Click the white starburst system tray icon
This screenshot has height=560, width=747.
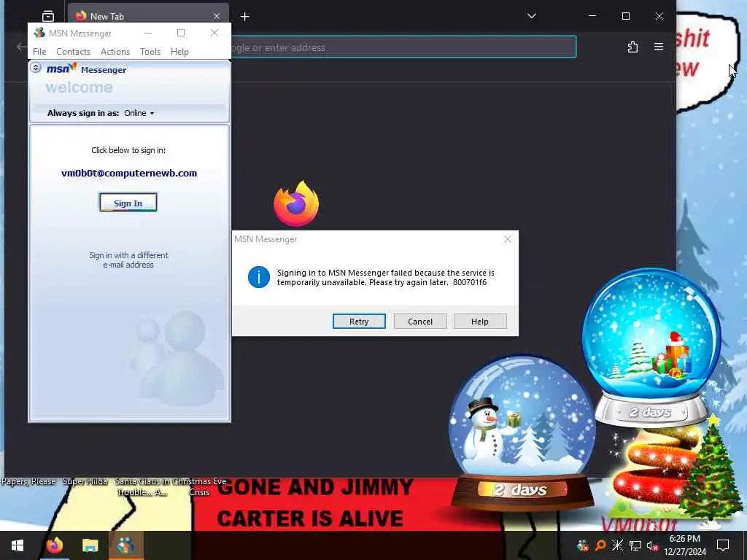click(617, 545)
